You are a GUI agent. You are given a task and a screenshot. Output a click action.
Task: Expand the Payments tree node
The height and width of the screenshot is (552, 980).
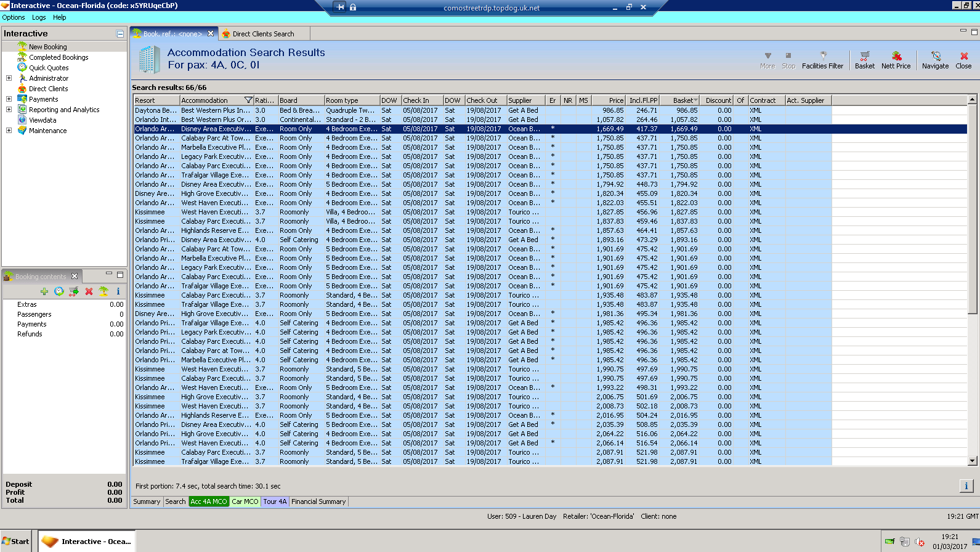(9, 99)
